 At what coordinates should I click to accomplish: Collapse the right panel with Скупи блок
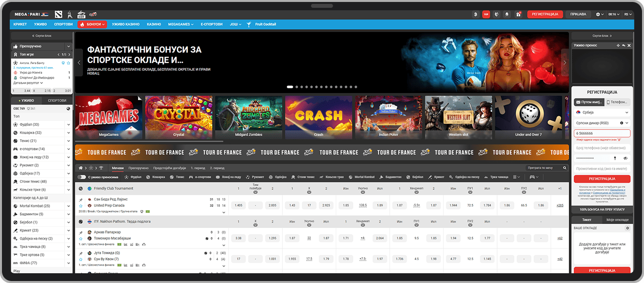pos(602,36)
